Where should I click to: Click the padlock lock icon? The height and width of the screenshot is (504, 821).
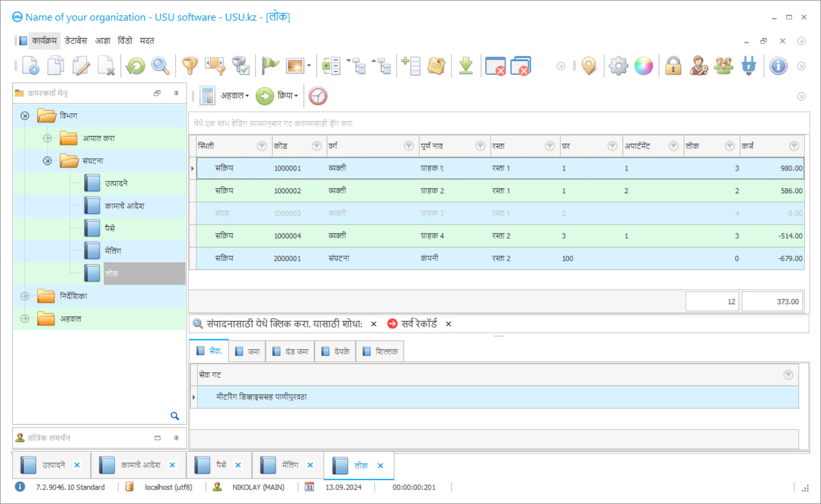point(673,66)
